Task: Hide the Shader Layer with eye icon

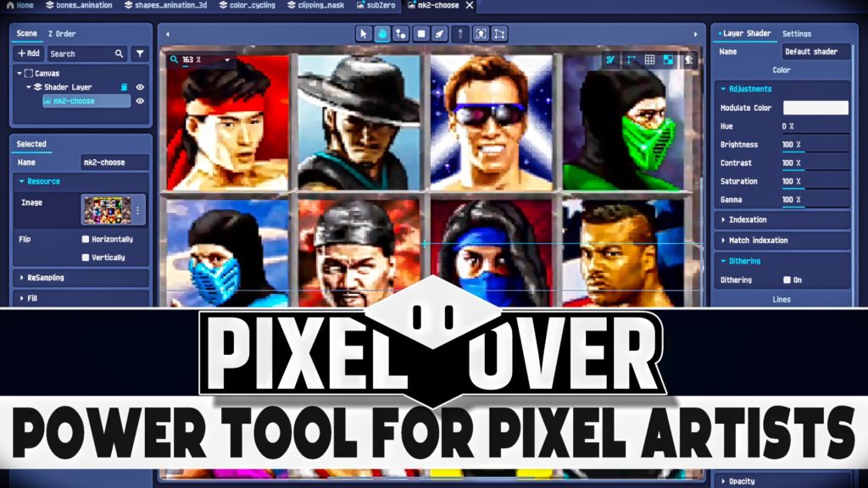Action: 140,87
